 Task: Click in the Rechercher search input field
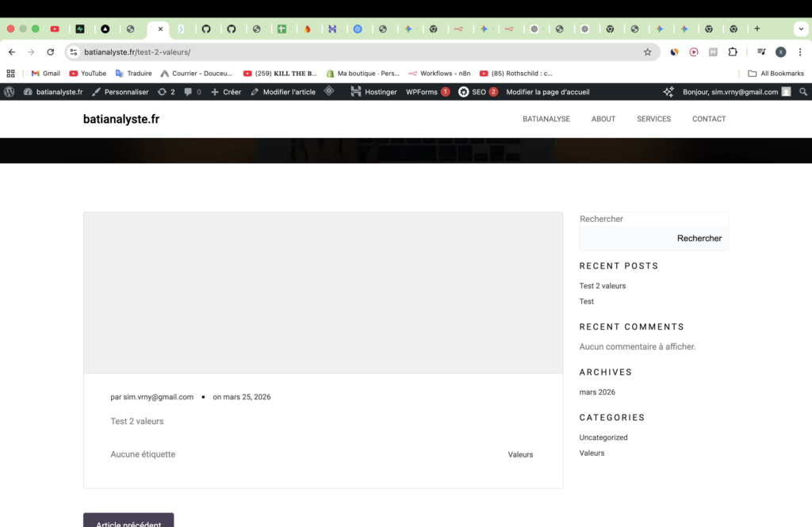tap(653, 219)
